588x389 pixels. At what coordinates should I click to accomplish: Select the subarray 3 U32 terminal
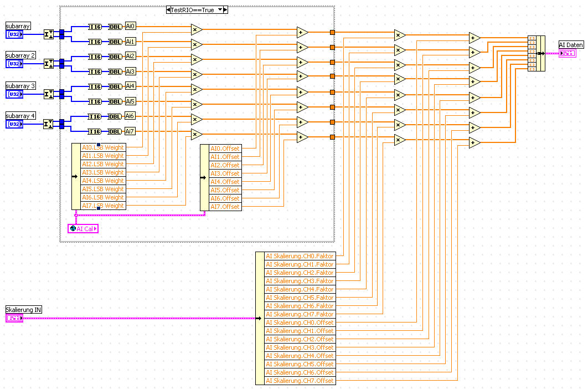click(x=14, y=94)
